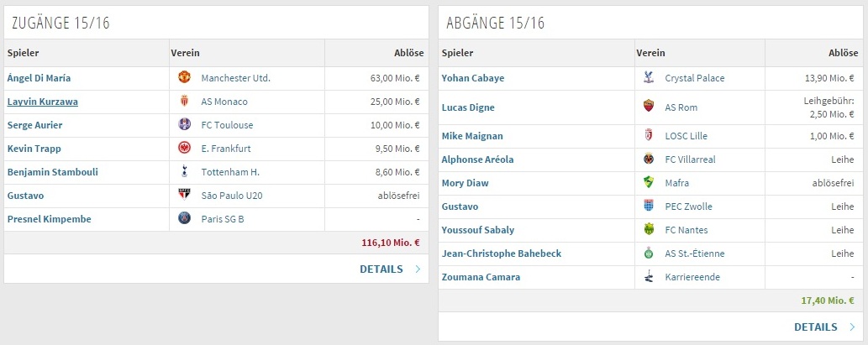Open Layvin Kurzawa player link

tap(43, 102)
